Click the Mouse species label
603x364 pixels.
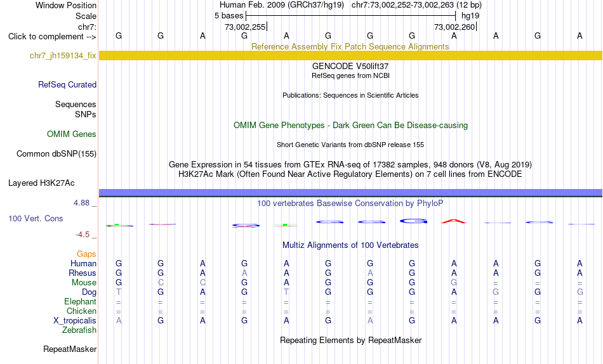click(84, 283)
